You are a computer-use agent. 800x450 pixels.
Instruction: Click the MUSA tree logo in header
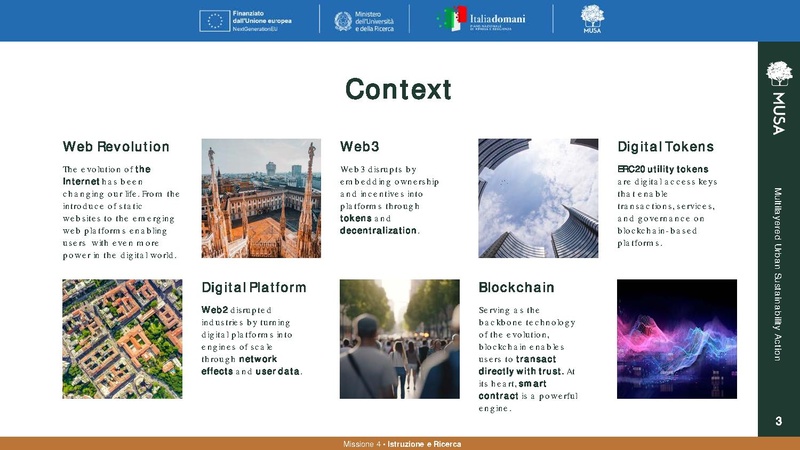pyautogui.click(x=592, y=20)
